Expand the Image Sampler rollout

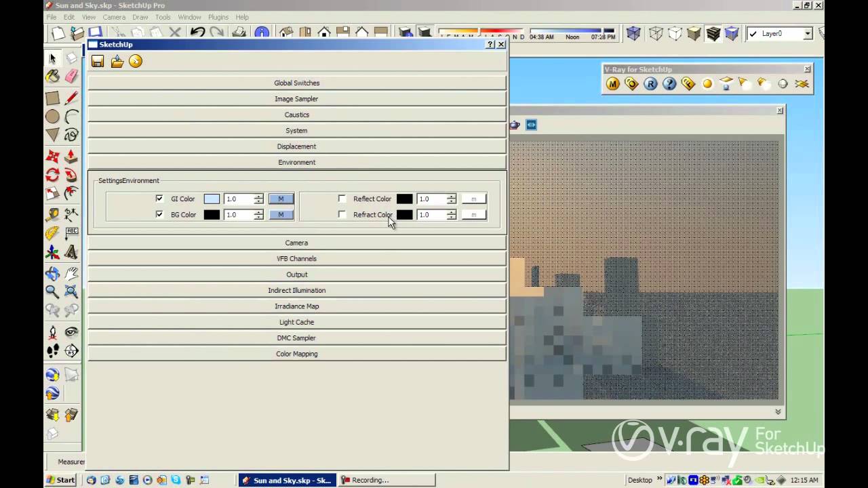(297, 99)
